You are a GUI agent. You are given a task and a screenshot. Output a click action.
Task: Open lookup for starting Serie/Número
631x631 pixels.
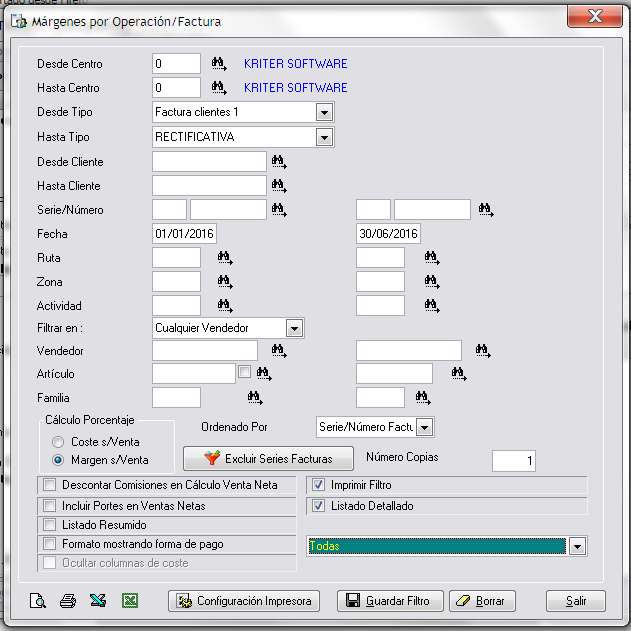coord(279,209)
